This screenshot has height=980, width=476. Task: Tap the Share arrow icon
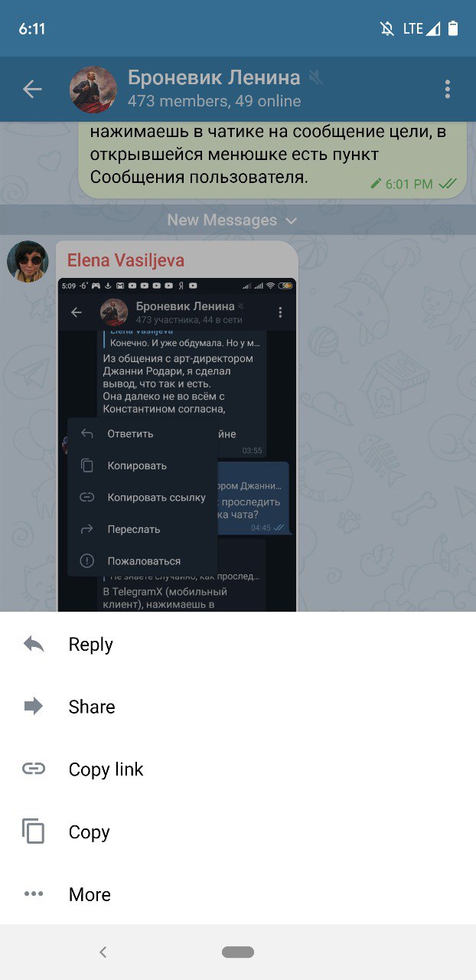[x=34, y=706]
